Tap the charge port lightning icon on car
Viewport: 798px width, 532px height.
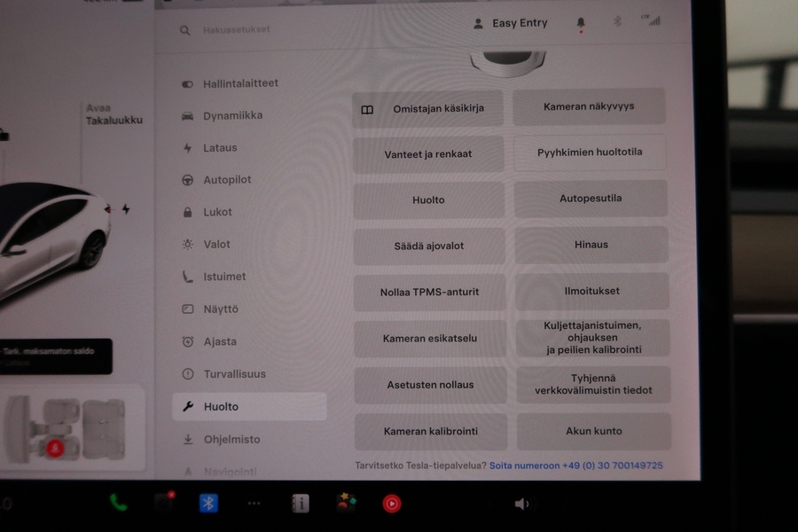(125, 209)
